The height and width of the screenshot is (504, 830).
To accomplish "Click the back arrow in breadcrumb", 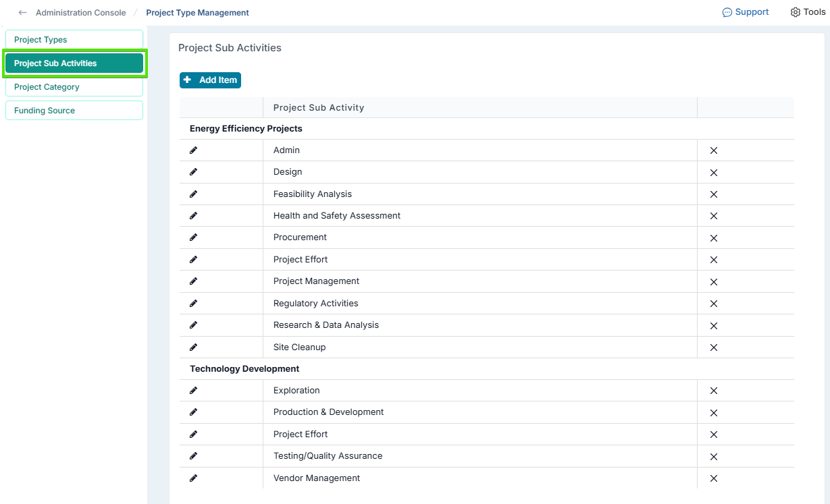I will tap(22, 13).
